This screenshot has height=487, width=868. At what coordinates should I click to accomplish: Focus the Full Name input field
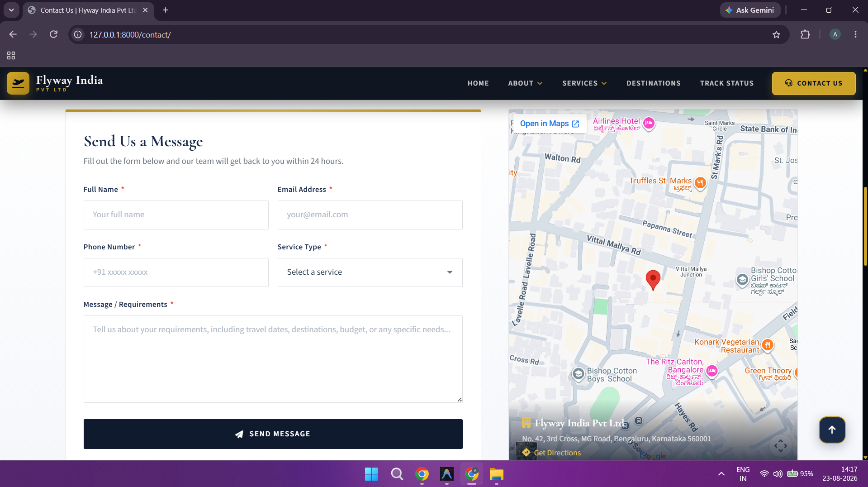(176, 215)
